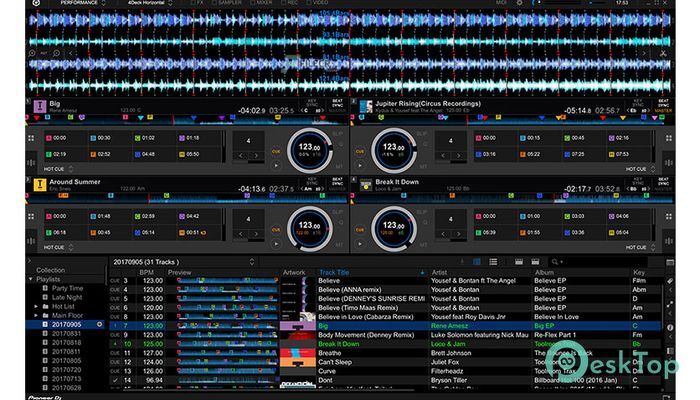Click deck 4 track overview waveform
The height and width of the screenshot is (400, 700).
coord(512,197)
